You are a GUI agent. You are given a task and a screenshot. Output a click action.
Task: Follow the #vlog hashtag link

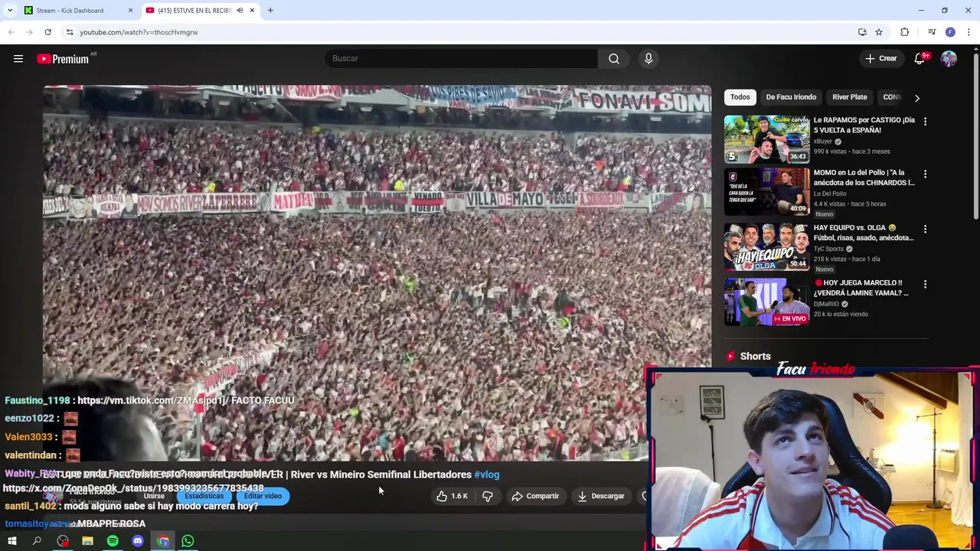tap(487, 474)
